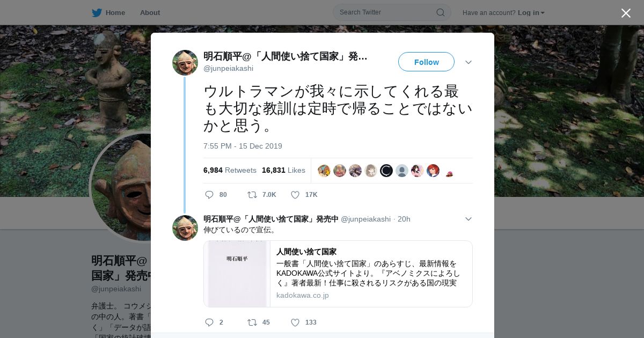Screen dimensions: 644x338
Task: Open the 16,831 Likes list
Action: (283, 170)
